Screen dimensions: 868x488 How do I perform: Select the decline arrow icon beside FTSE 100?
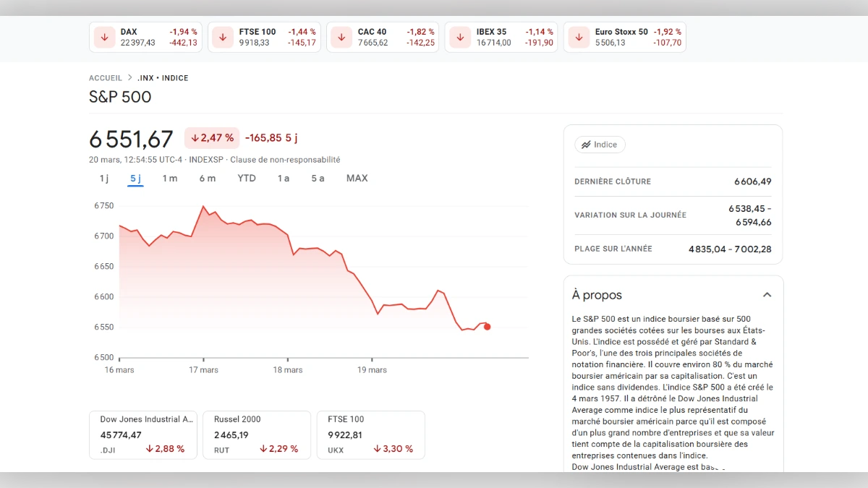click(222, 36)
